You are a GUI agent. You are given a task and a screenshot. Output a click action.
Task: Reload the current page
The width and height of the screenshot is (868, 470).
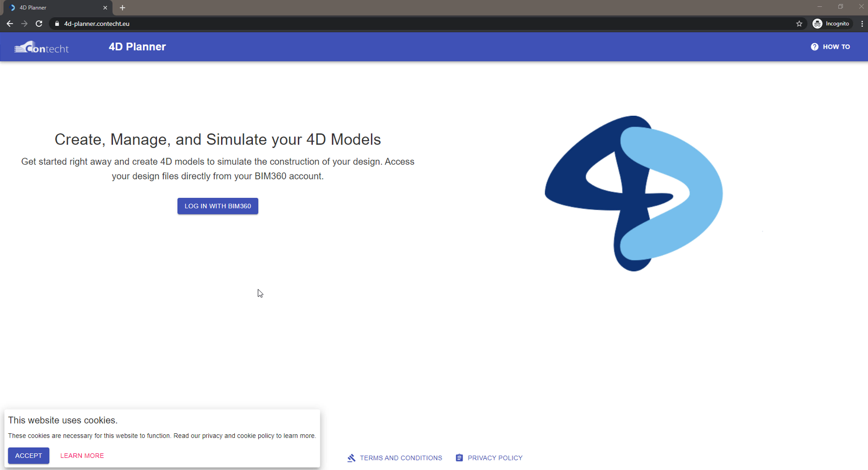[39, 23]
